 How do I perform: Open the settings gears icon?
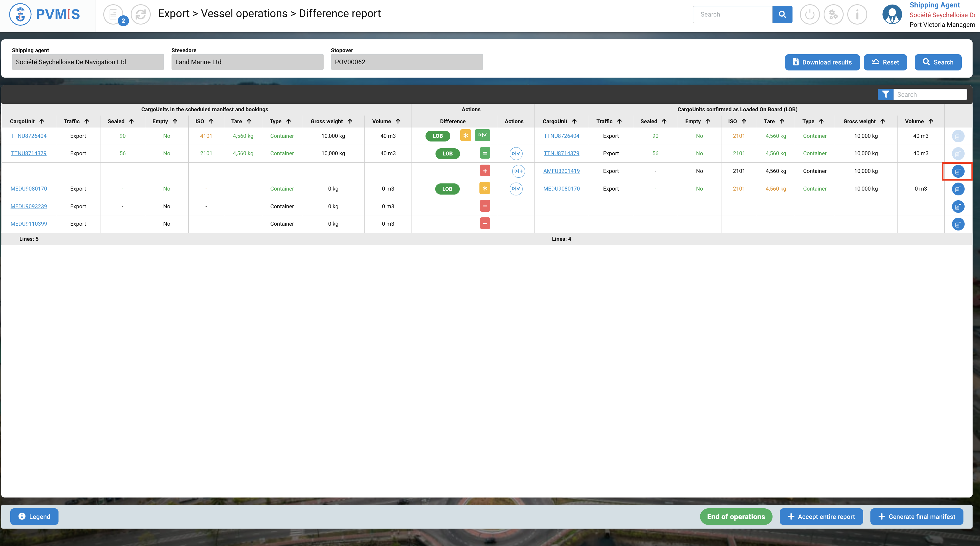[x=833, y=15]
